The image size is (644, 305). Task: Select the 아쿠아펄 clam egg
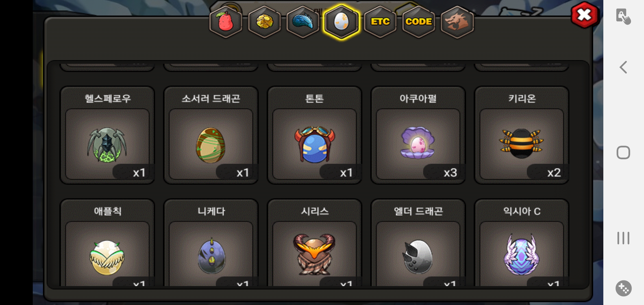pos(418,135)
